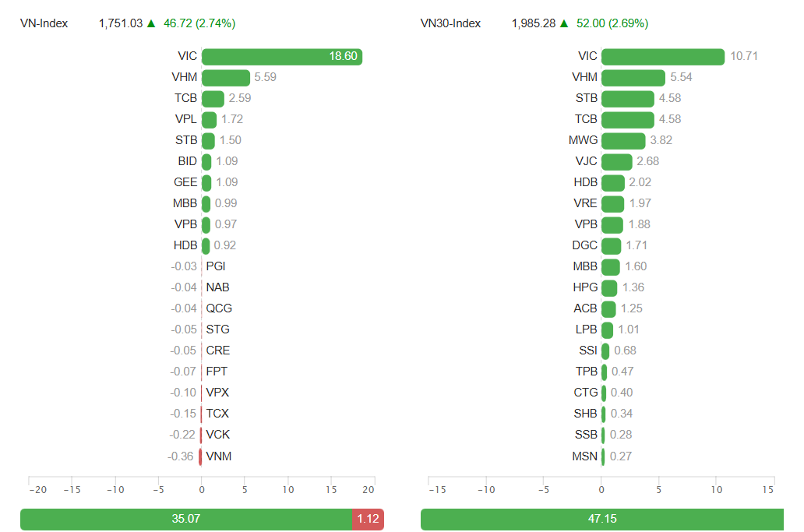804x532 pixels.
Task: Click the green 47.15 total bar
Action: point(601,519)
